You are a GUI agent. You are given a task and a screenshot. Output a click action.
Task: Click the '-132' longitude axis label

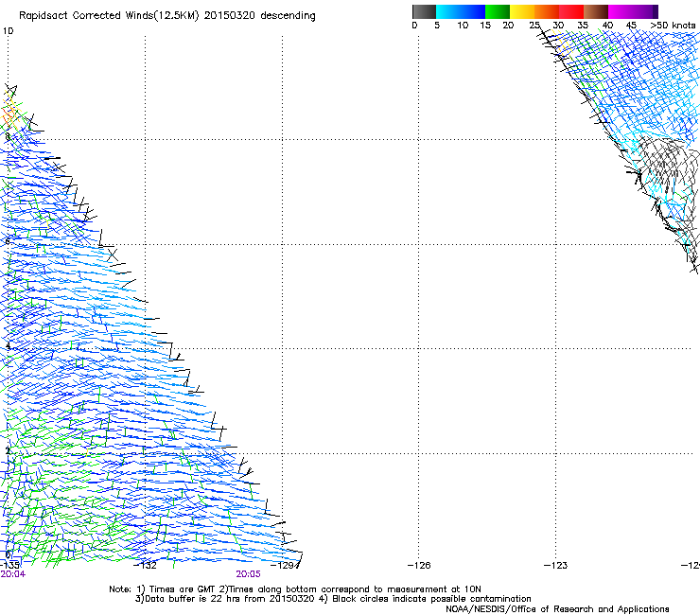click(146, 565)
